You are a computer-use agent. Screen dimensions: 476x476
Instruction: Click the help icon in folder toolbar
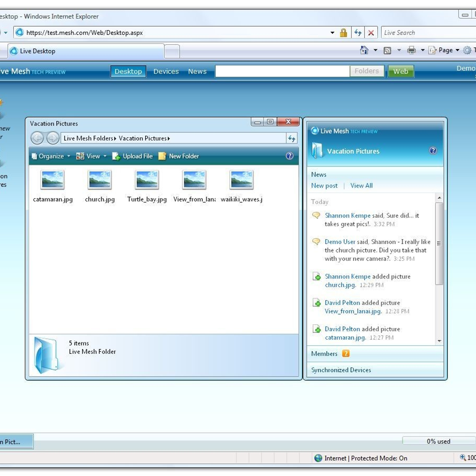click(x=290, y=156)
